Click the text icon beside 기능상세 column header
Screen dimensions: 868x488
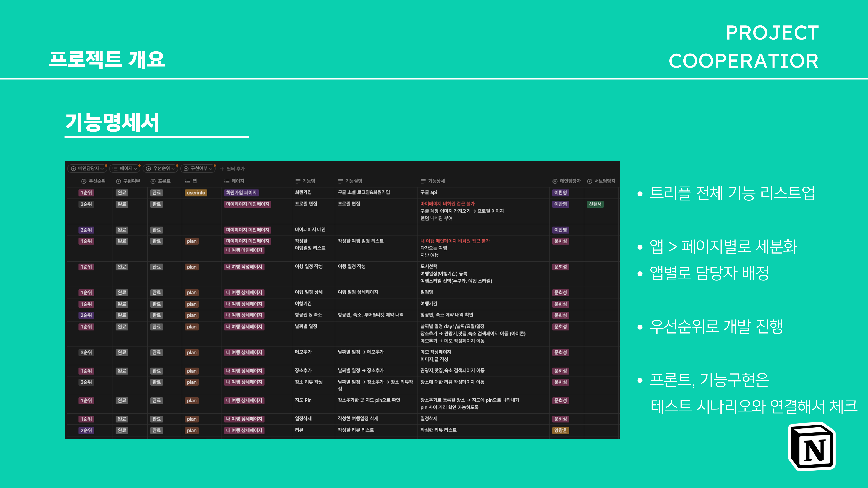click(423, 181)
